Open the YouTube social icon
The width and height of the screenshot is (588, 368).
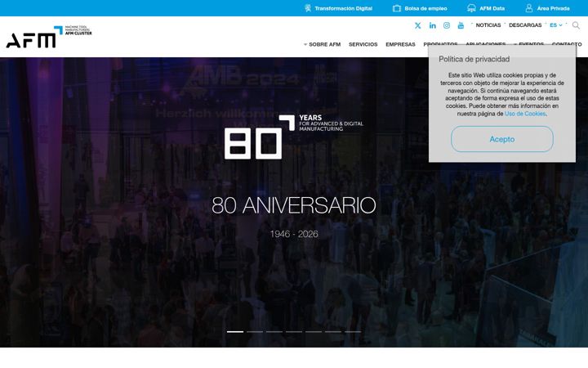[x=461, y=25]
